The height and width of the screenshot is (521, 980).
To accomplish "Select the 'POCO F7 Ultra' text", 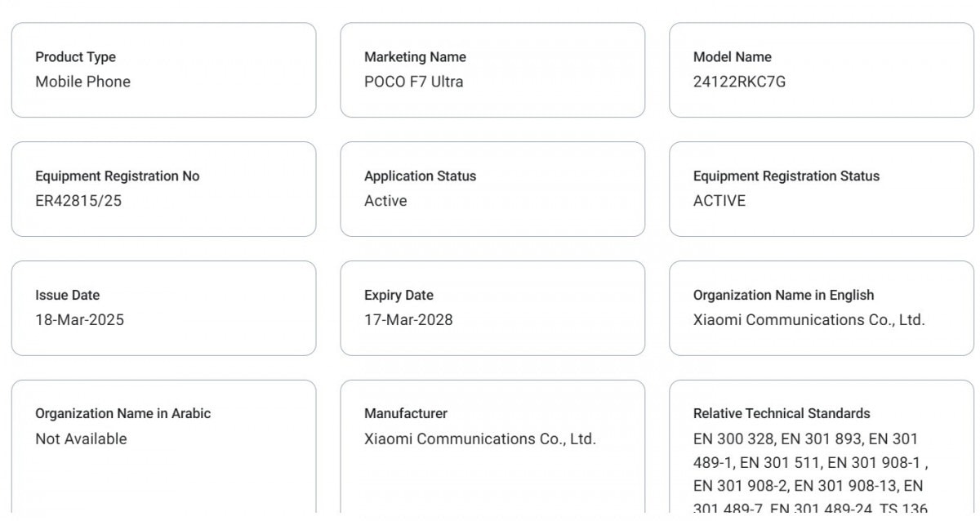I will (x=413, y=82).
